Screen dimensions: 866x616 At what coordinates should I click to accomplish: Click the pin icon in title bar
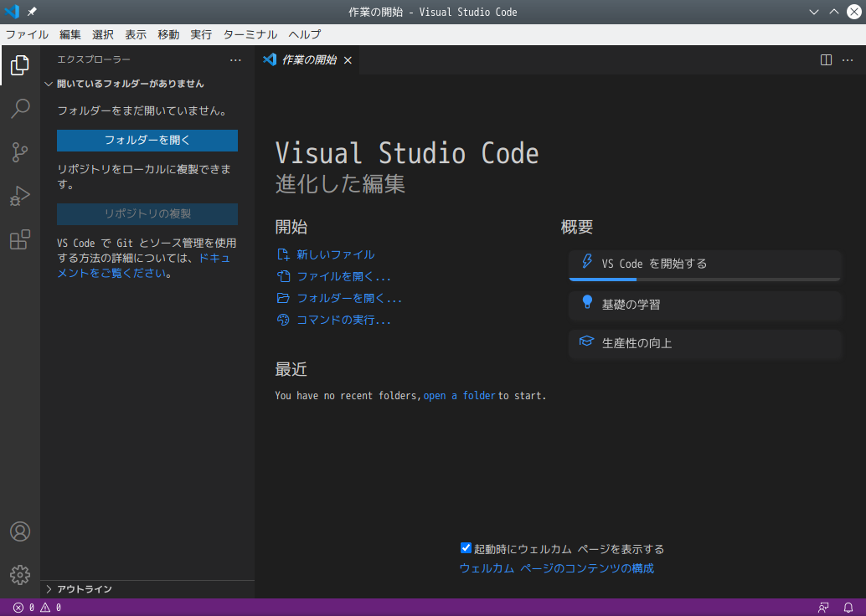pos(32,12)
